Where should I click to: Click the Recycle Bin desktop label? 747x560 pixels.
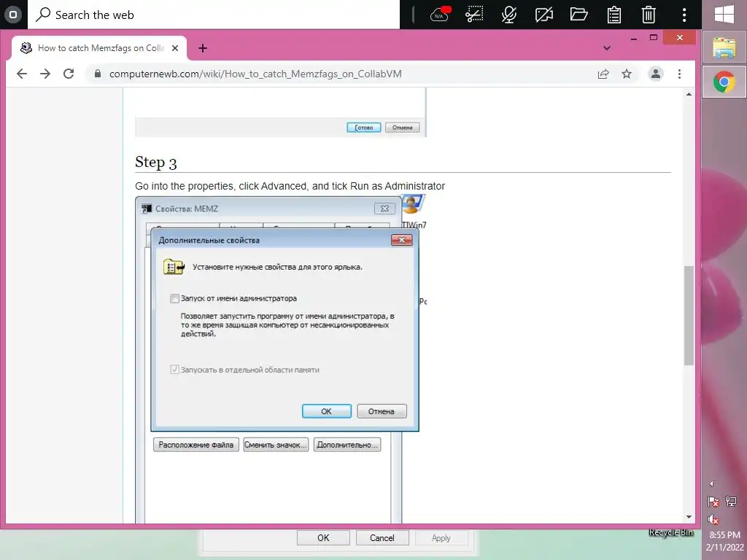point(671,532)
